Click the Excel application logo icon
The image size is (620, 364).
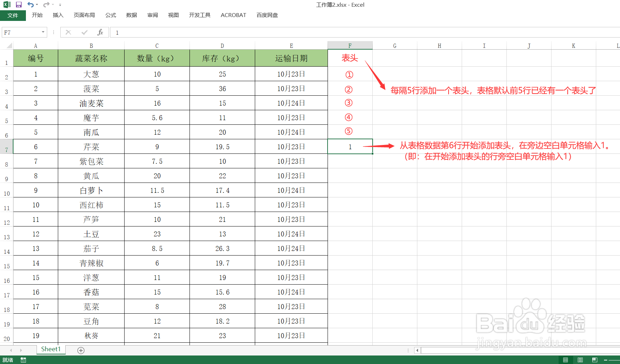click(x=7, y=5)
